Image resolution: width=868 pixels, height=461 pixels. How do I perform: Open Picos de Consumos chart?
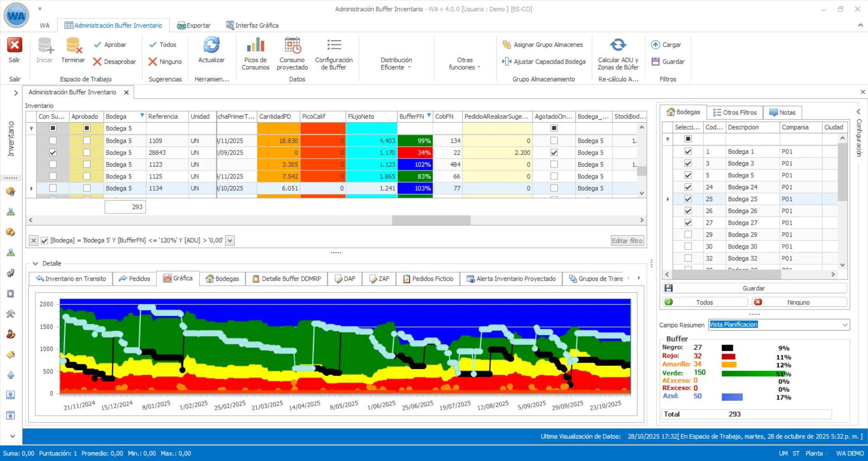pos(255,45)
